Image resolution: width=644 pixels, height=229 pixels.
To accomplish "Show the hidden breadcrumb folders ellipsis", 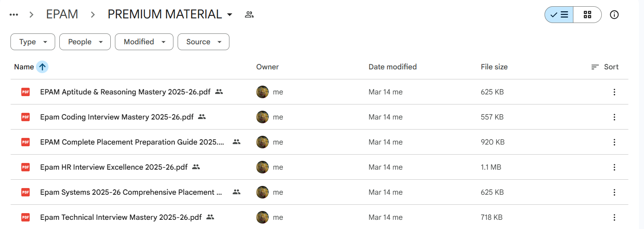I will tap(14, 15).
